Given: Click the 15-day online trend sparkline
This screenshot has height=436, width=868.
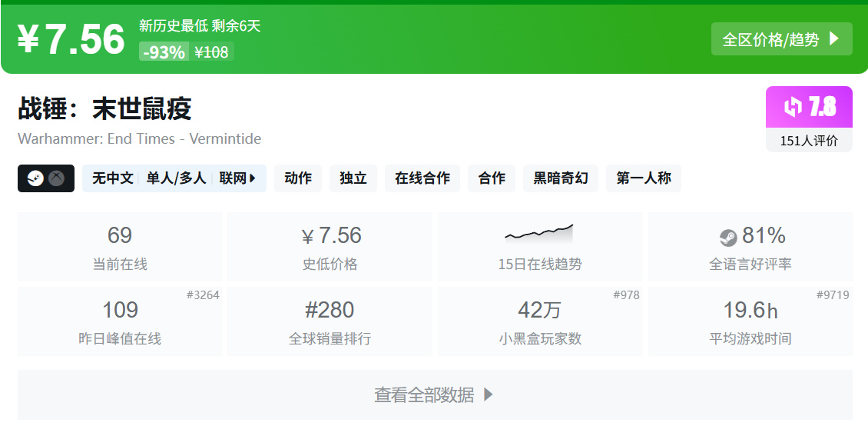Looking at the screenshot, I should click(x=539, y=231).
